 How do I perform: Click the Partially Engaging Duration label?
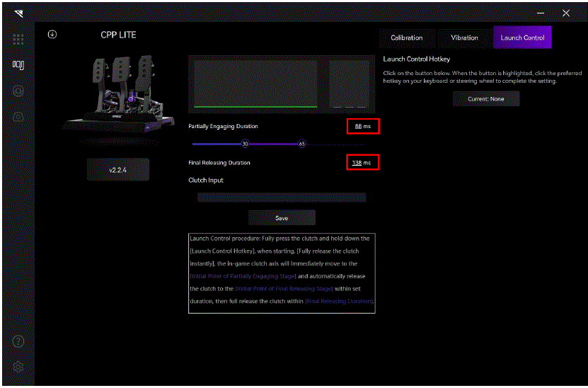[223, 126]
